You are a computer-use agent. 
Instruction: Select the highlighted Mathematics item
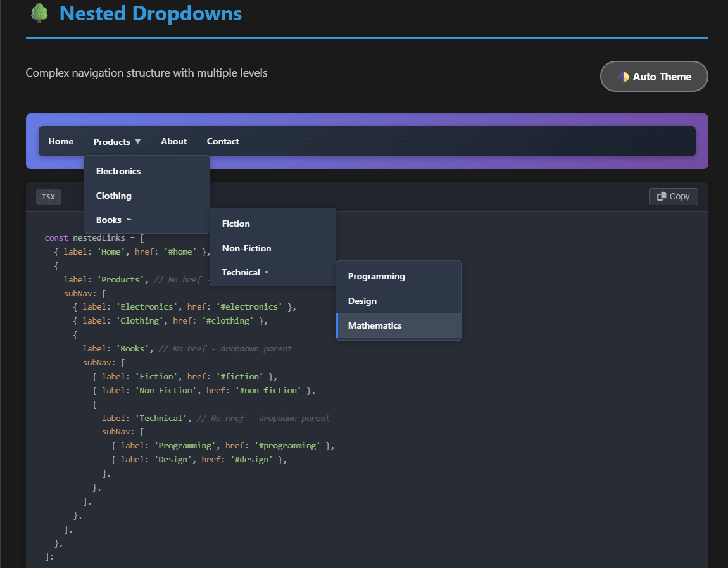pyautogui.click(x=375, y=325)
